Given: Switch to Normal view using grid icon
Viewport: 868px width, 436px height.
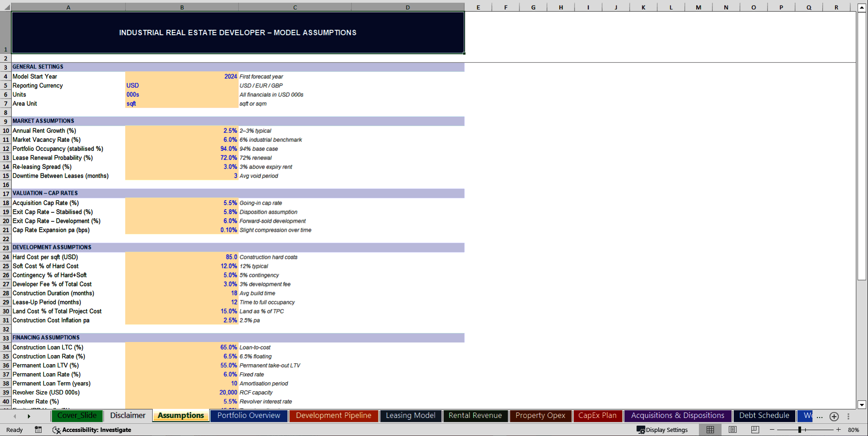Looking at the screenshot, I should [x=710, y=430].
